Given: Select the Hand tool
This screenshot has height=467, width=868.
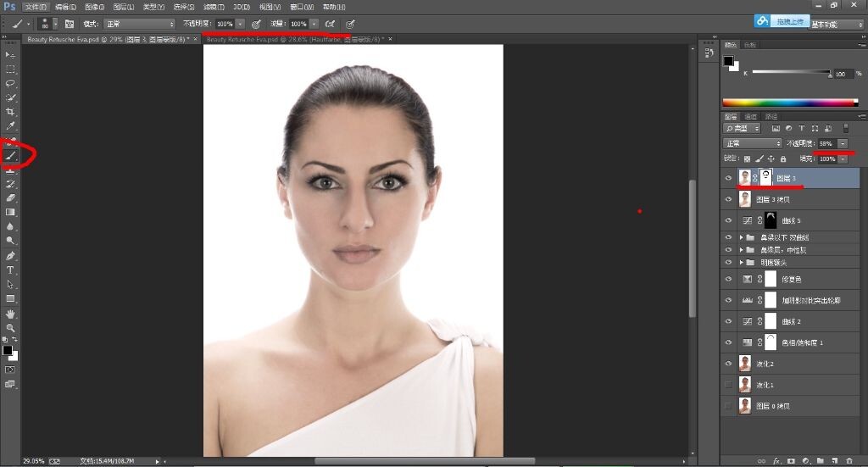Looking at the screenshot, I should [x=10, y=314].
